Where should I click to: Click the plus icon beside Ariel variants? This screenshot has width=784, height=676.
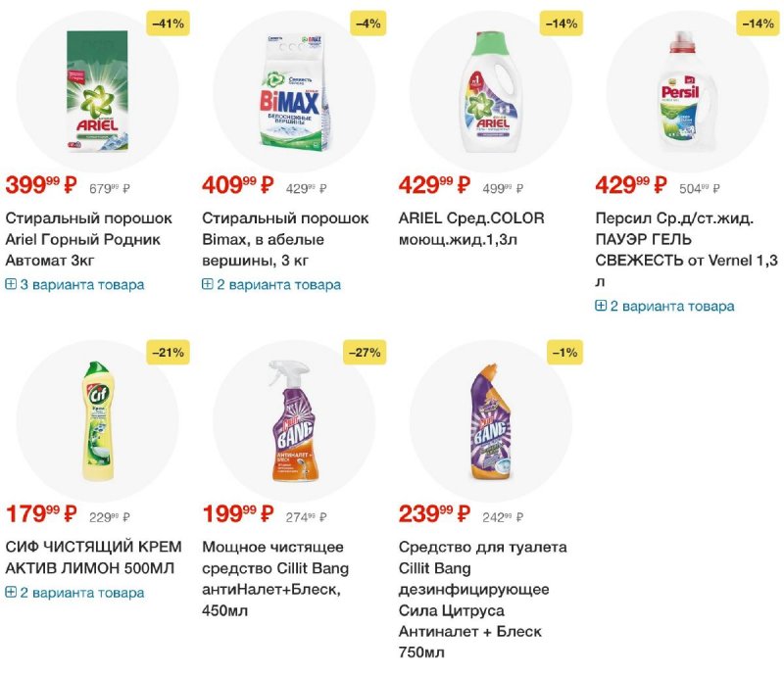click(x=11, y=284)
